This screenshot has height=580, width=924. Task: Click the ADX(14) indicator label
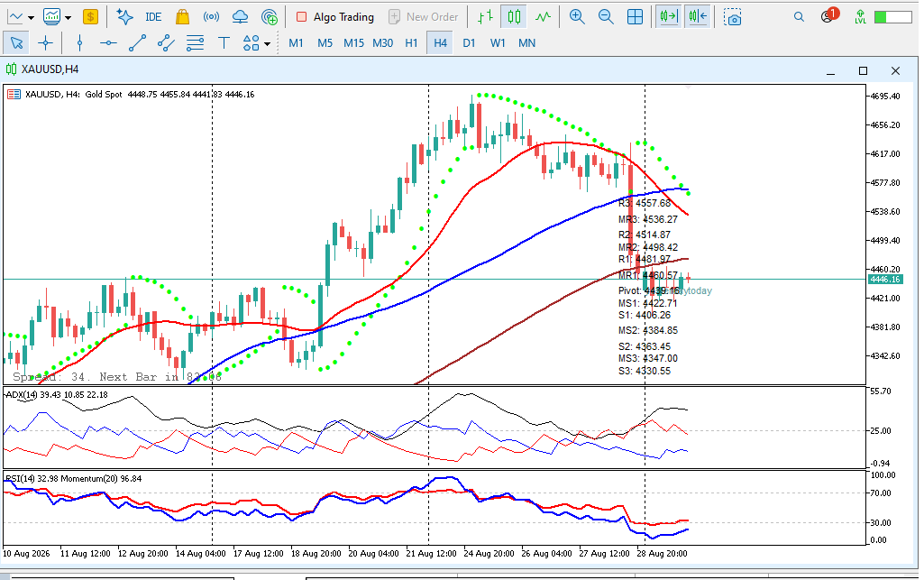click(x=57, y=395)
